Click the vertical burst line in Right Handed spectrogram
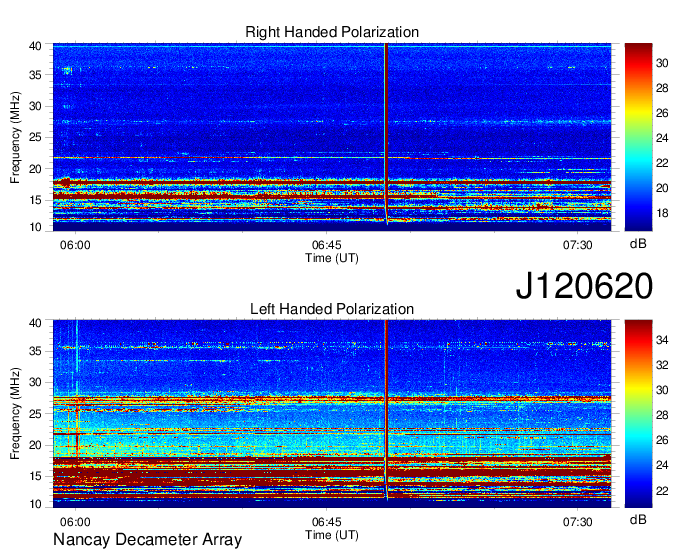The image size is (680, 552). tap(386, 134)
